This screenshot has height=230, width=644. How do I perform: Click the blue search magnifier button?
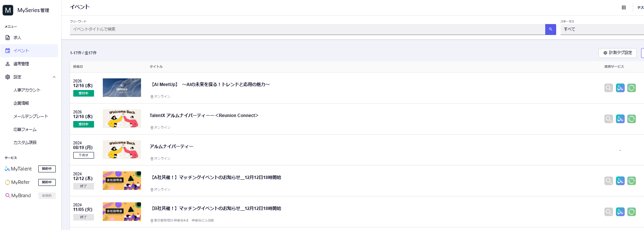[550, 29]
